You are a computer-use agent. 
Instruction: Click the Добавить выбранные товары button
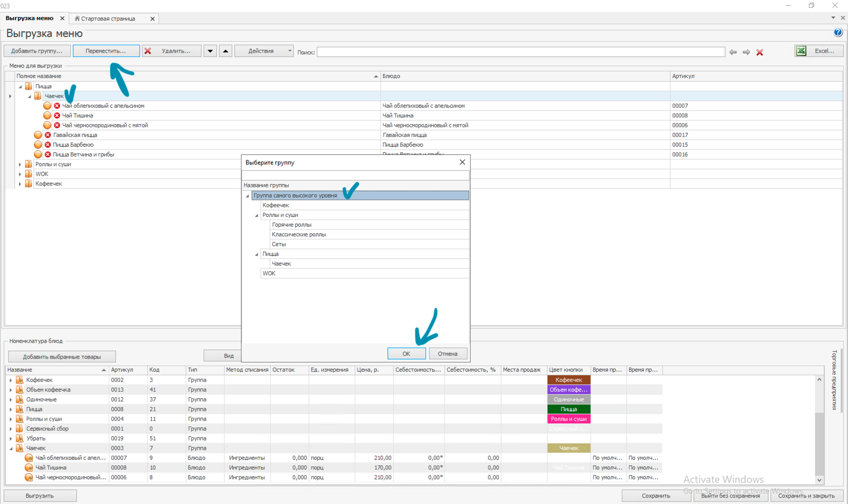point(62,356)
